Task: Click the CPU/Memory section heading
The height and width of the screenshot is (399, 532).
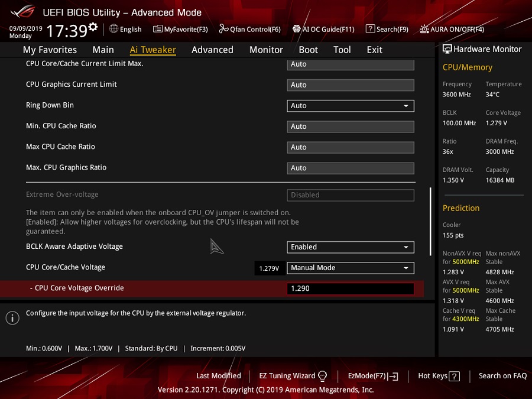Action: [x=467, y=67]
